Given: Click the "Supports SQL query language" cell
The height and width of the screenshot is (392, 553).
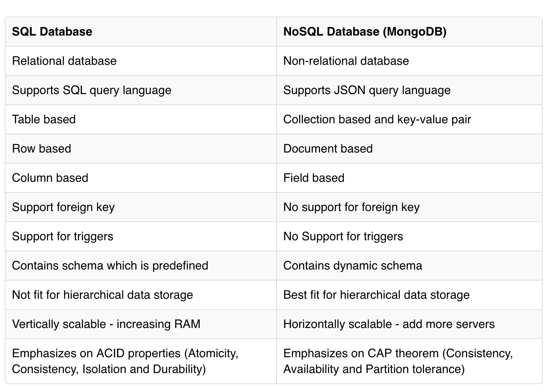Looking at the screenshot, I should [x=92, y=90].
